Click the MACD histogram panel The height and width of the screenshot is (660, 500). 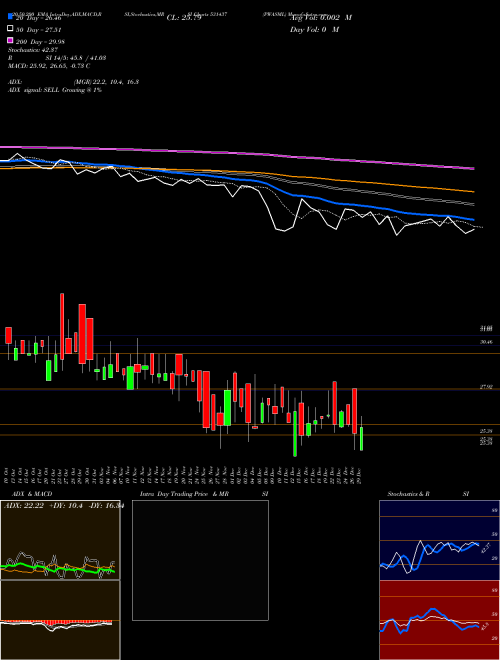point(60,620)
